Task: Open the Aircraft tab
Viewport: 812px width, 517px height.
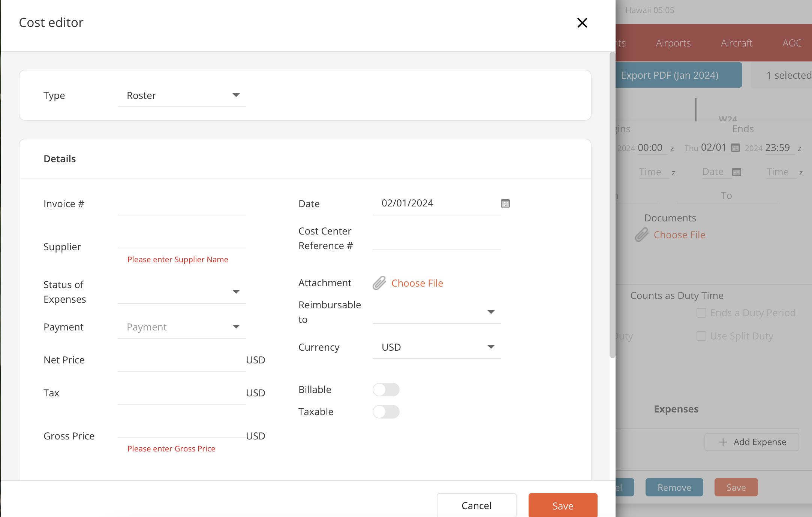Action: click(736, 43)
